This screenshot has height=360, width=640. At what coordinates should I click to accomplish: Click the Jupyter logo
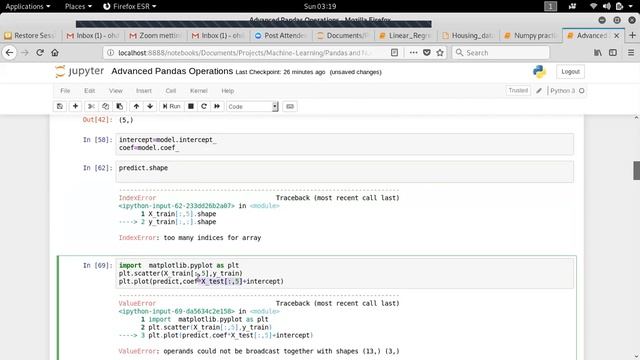point(80,71)
